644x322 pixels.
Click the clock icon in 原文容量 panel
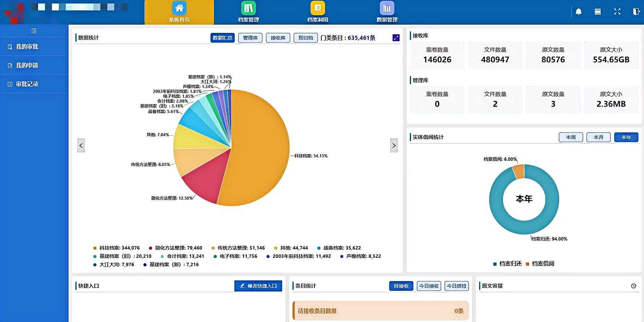pos(634,286)
